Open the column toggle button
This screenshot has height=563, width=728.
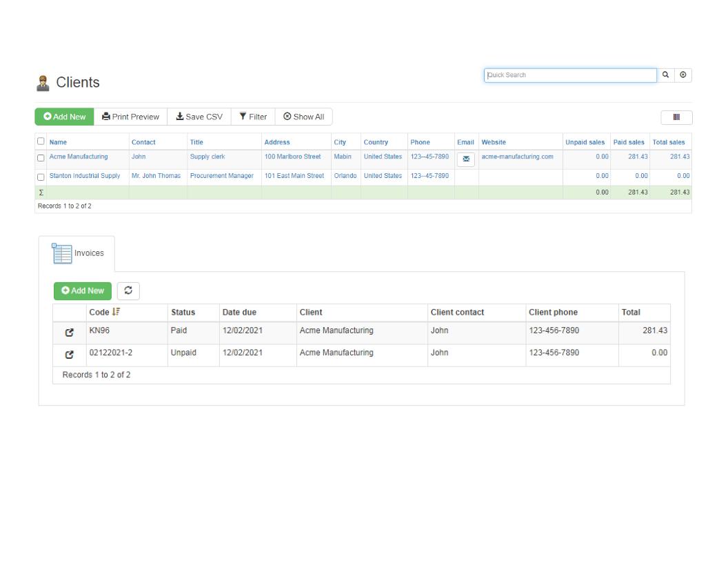(x=676, y=117)
